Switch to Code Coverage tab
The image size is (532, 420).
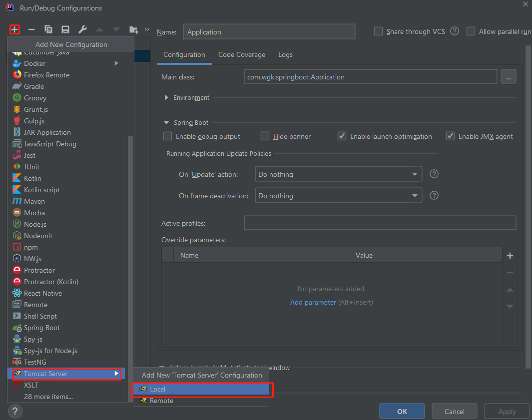[x=242, y=54]
